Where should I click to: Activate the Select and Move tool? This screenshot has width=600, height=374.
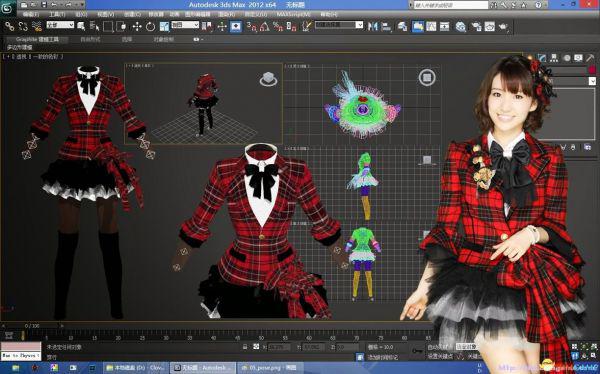[137, 26]
